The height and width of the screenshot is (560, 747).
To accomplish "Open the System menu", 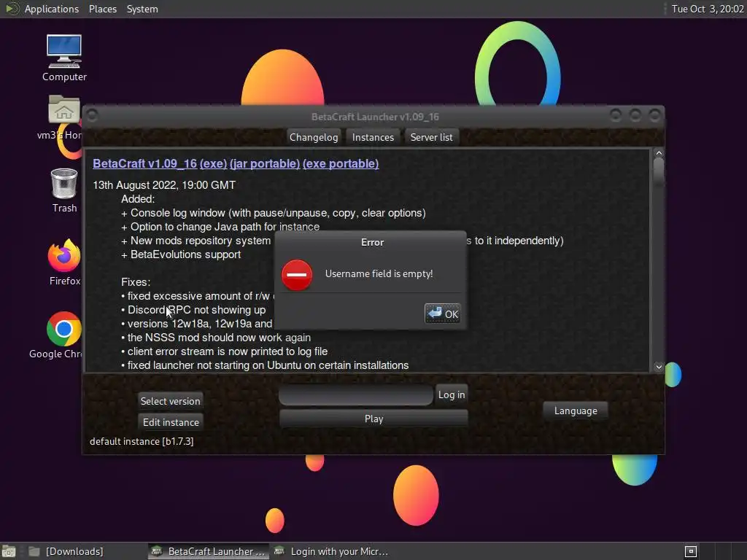I will 142,9.
